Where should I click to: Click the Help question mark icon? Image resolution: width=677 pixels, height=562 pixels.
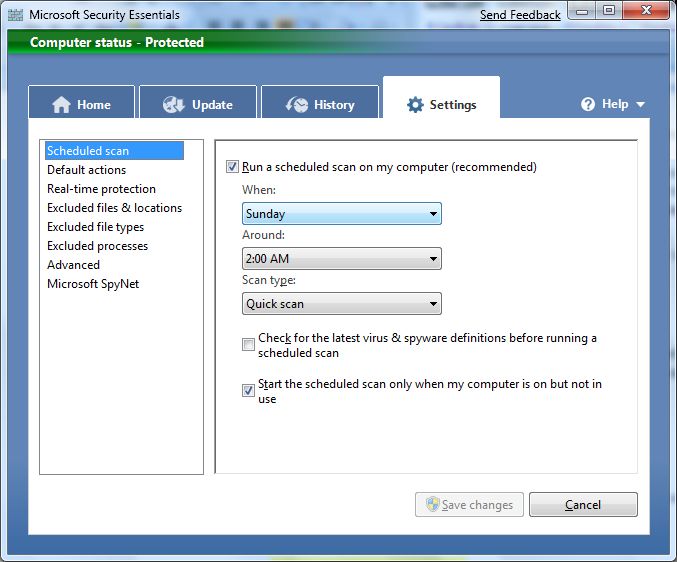pos(588,104)
